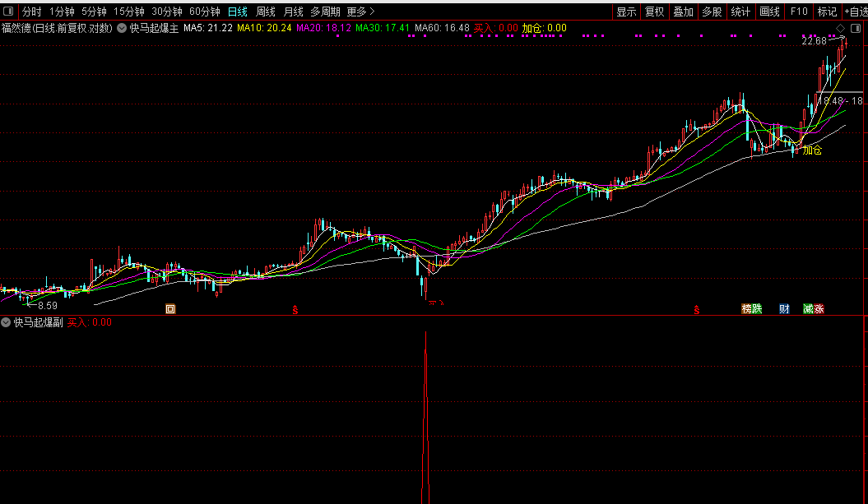The width and height of the screenshot is (868, 504).
Task: Open F10 company info
Action: coord(799,12)
